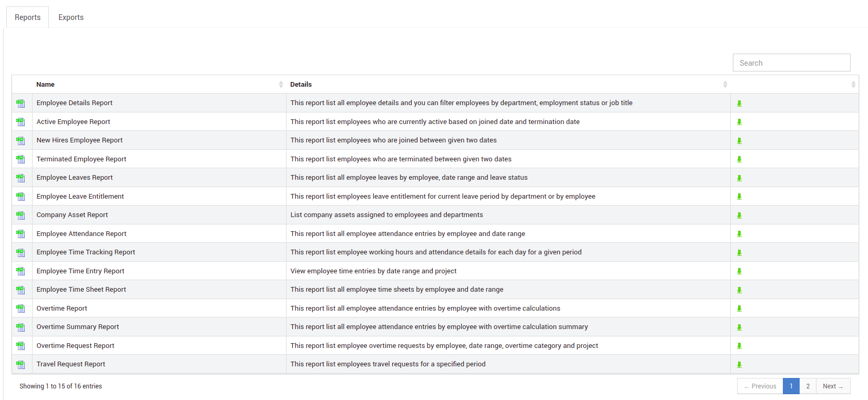
Task: Click report icon beside Overtime Summary Report
Action: click(21, 327)
